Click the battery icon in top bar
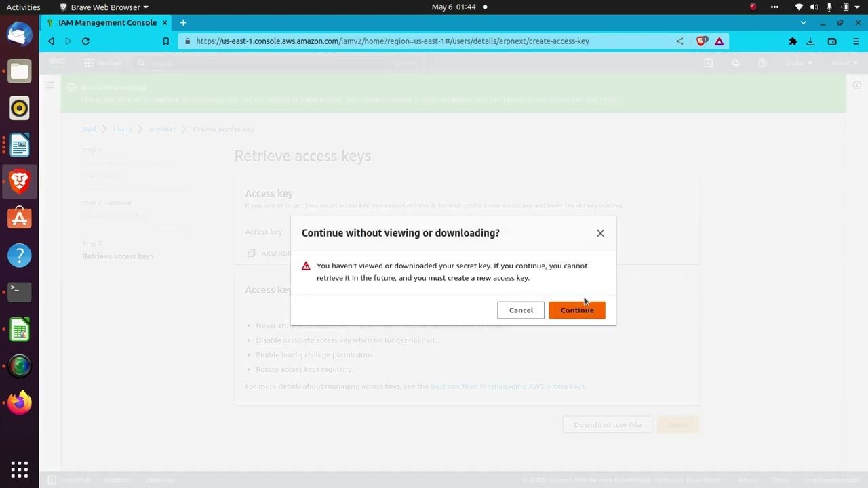The height and width of the screenshot is (488, 868). point(845,7)
